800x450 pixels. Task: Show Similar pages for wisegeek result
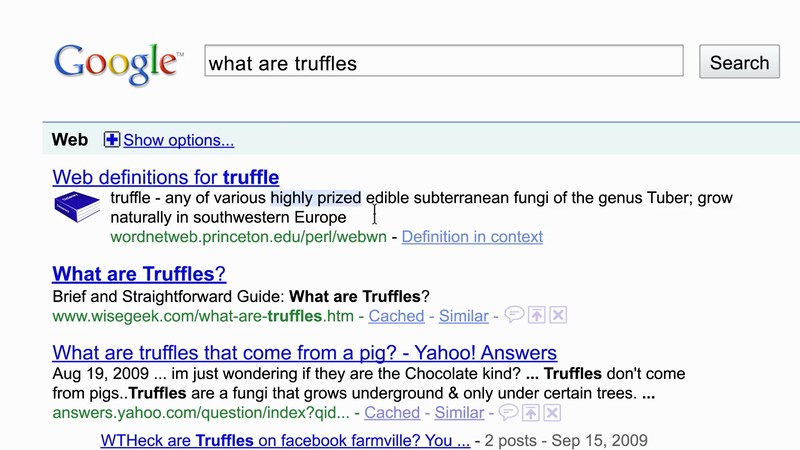463,316
